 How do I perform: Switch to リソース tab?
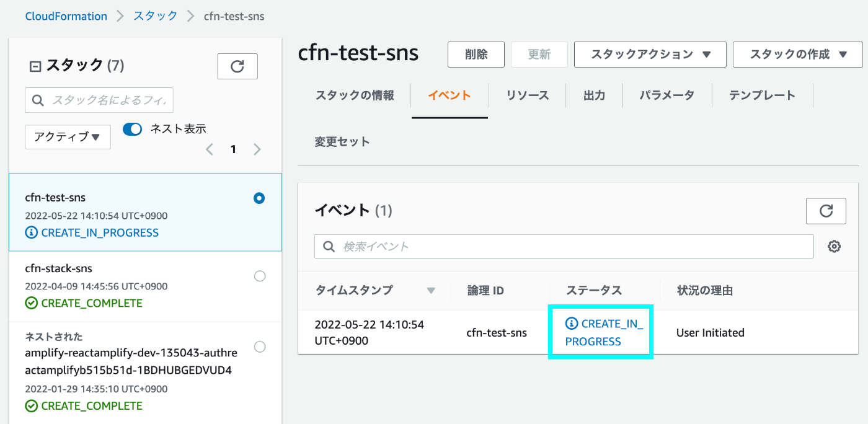pos(528,95)
